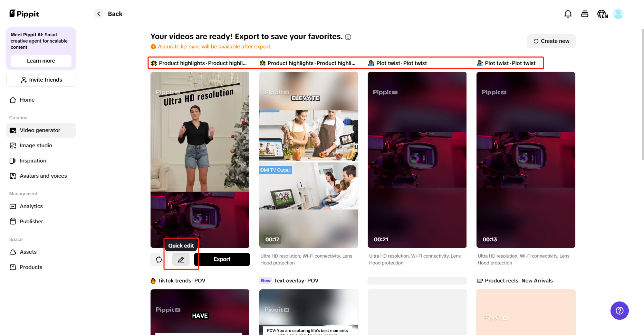Open the profile avatar menu
This screenshot has height=335, width=644.
pyautogui.click(x=618, y=13)
